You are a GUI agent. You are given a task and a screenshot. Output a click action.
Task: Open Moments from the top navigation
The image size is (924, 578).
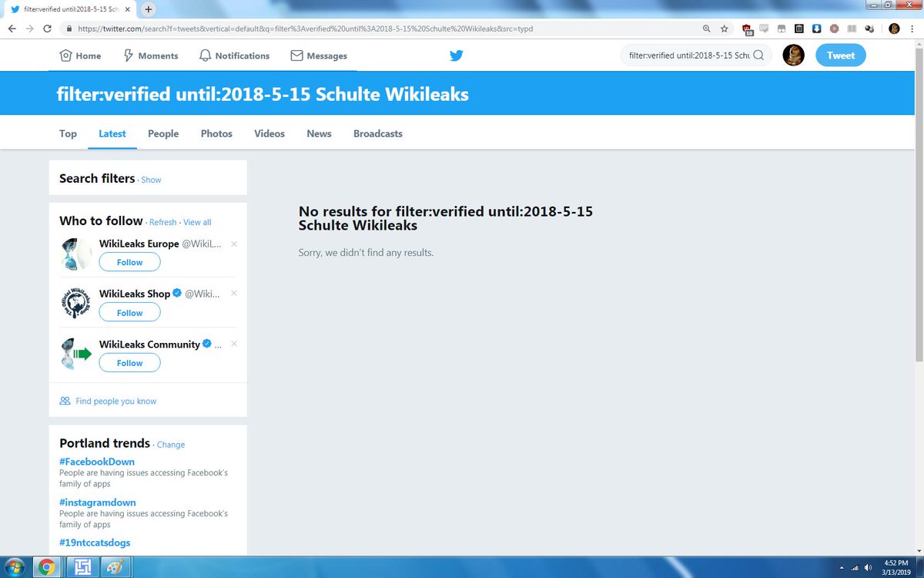(150, 55)
